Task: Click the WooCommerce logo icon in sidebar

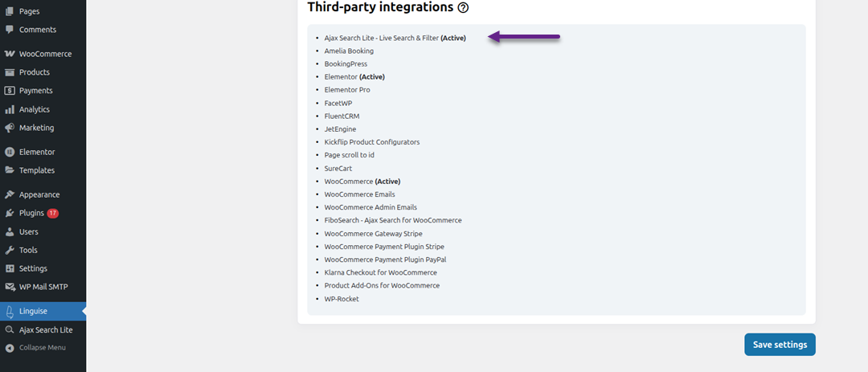Action: [10, 54]
